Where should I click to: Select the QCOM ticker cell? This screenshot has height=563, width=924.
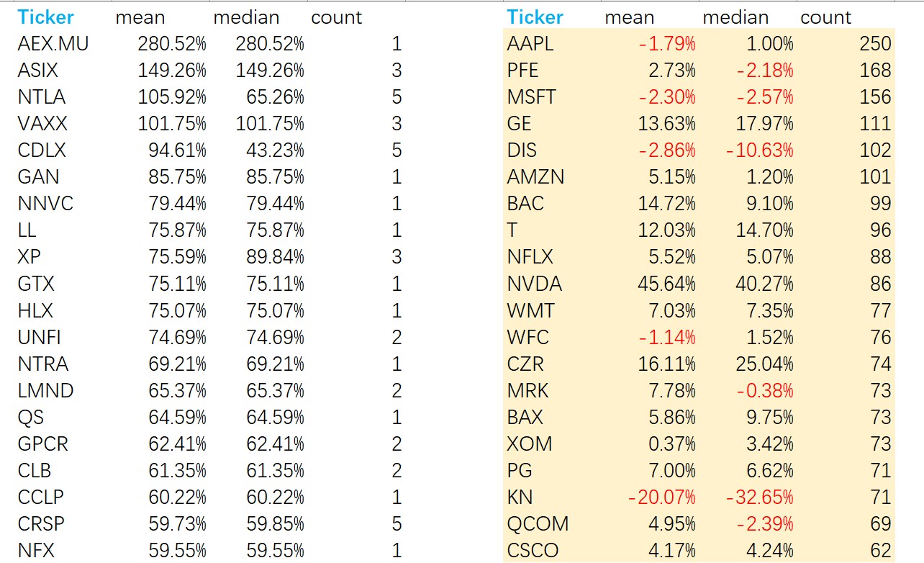point(538,523)
